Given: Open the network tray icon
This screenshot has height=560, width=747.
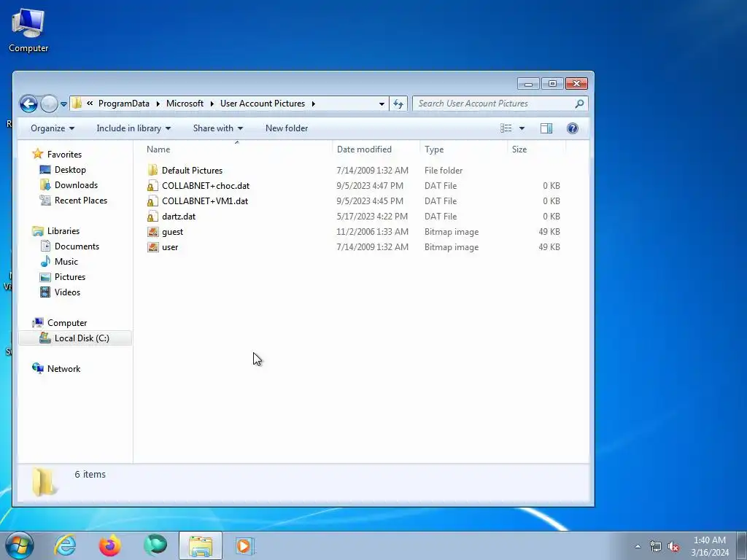Looking at the screenshot, I should pos(656,547).
